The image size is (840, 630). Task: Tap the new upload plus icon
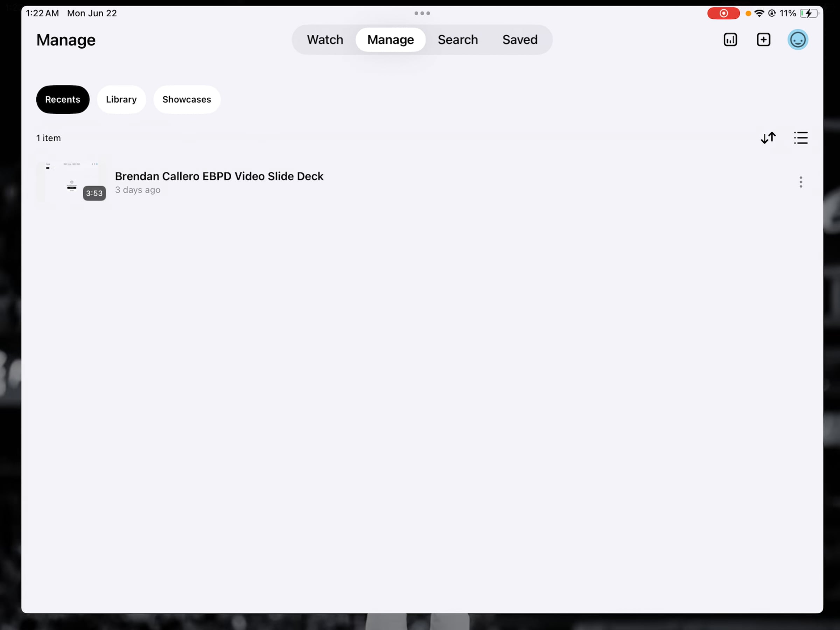763,40
